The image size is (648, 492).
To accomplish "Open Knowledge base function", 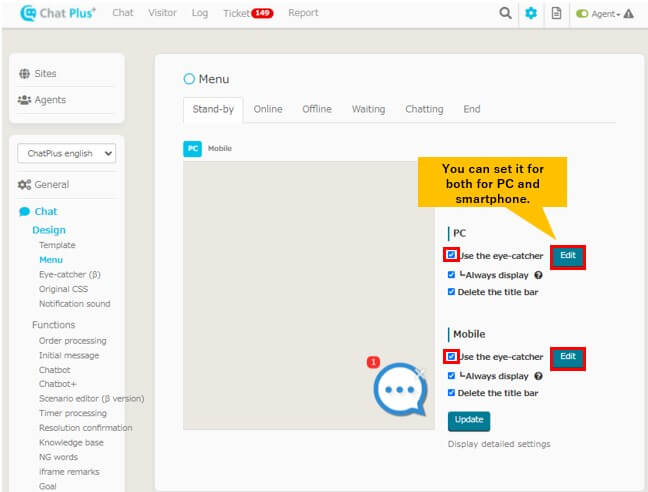I will click(71, 442).
